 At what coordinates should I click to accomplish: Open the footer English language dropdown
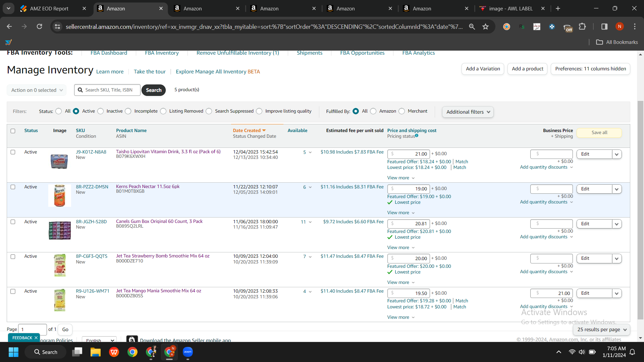click(99, 340)
